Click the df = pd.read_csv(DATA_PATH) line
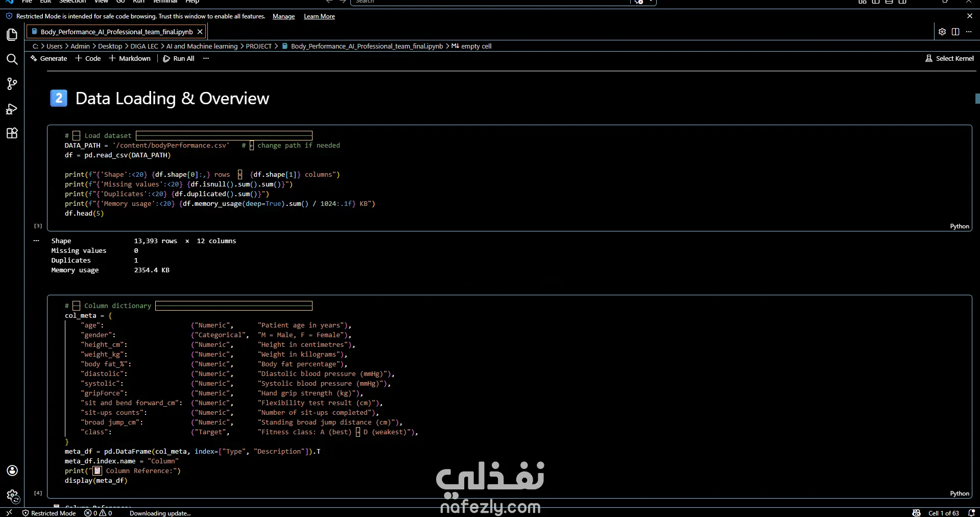The height and width of the screenshot is (517, 980). click(117, 155)
